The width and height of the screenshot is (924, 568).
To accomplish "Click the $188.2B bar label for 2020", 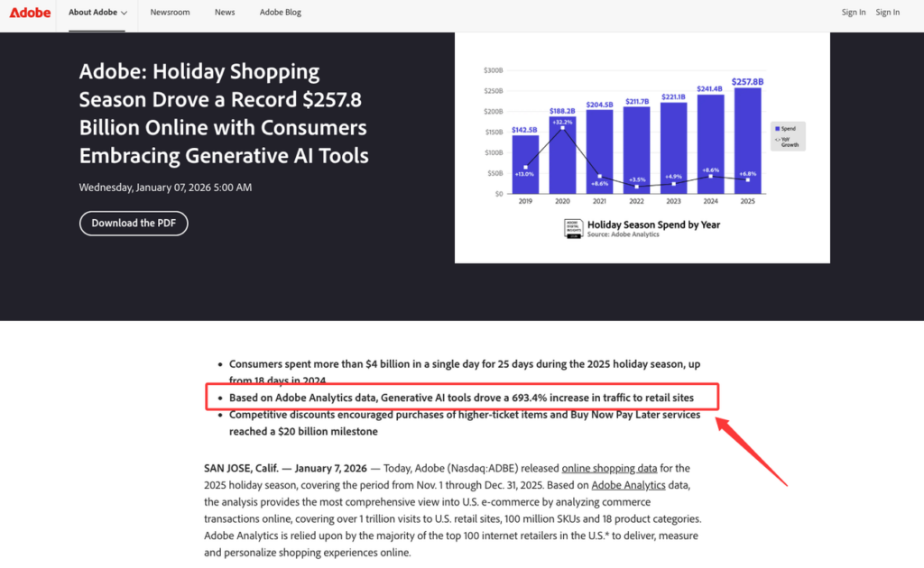I will (562, 111).
